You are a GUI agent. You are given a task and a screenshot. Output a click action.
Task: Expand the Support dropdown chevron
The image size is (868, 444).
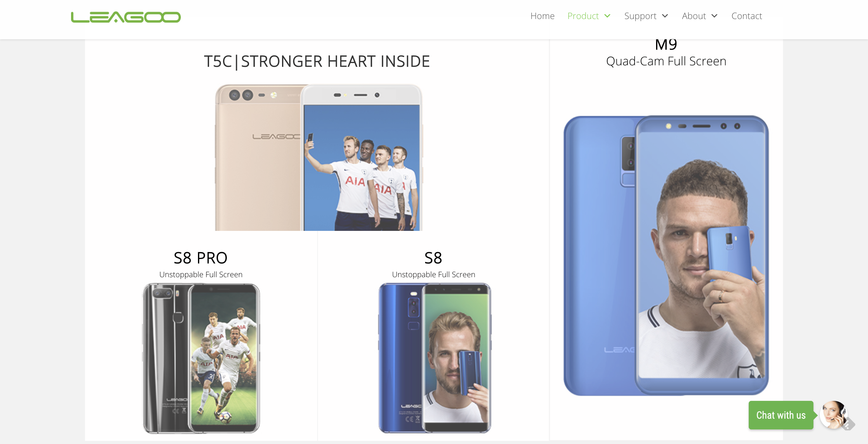tap(665, 16)
